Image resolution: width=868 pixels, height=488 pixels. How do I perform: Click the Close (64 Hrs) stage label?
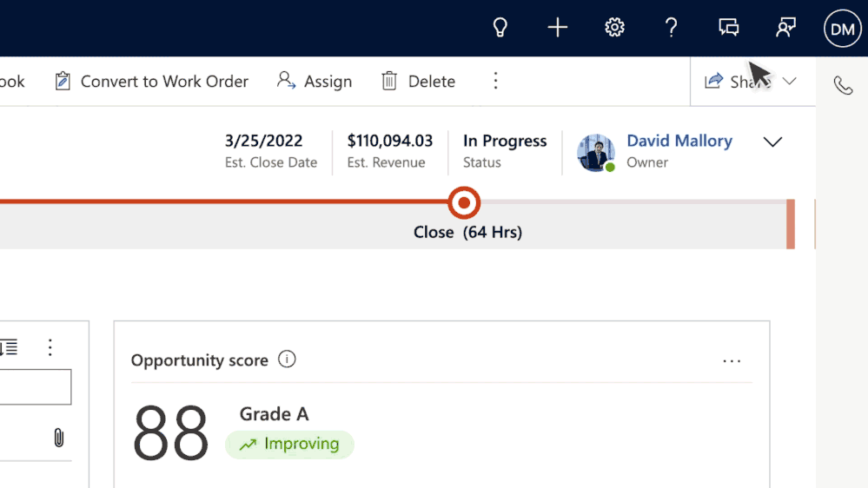[x=467, y=232]
